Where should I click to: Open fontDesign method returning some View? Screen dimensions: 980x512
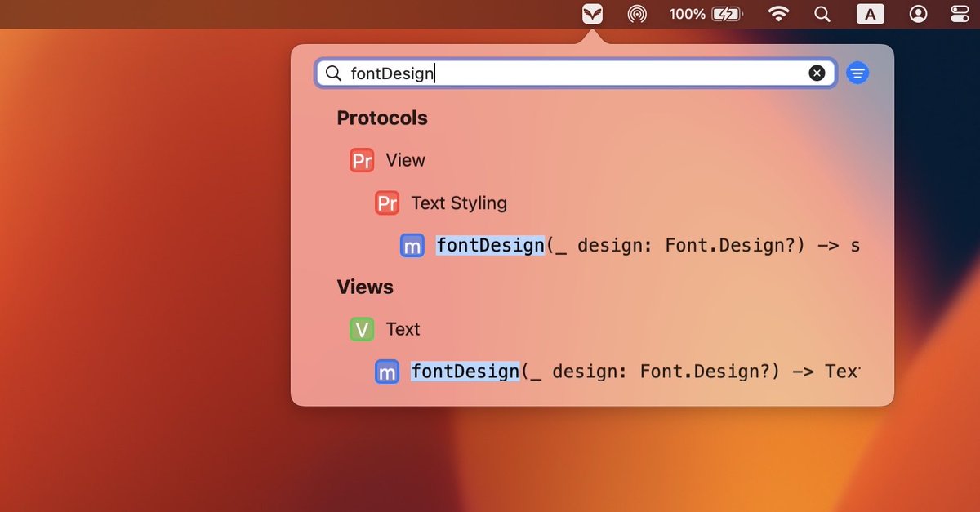point(648,245)
